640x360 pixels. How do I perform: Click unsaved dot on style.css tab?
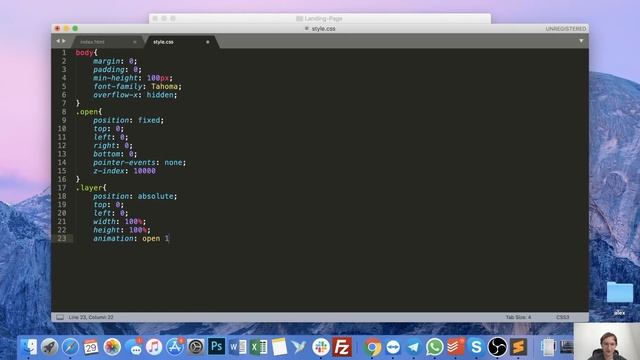click(x=208, y=42)
